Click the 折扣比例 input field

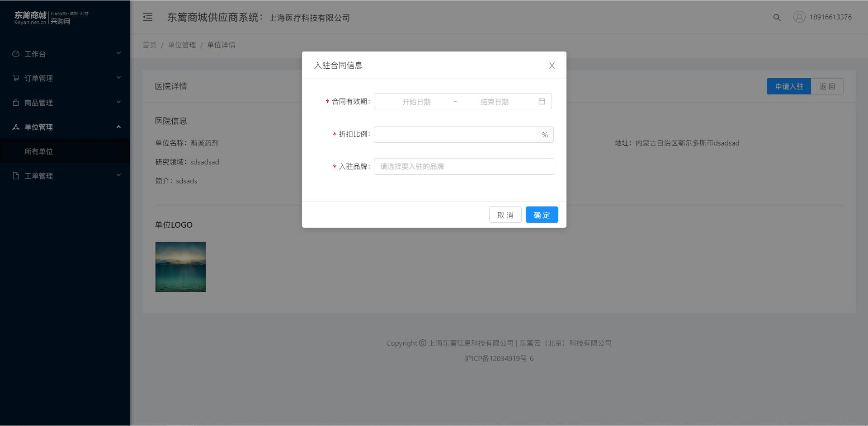point(455,135)
